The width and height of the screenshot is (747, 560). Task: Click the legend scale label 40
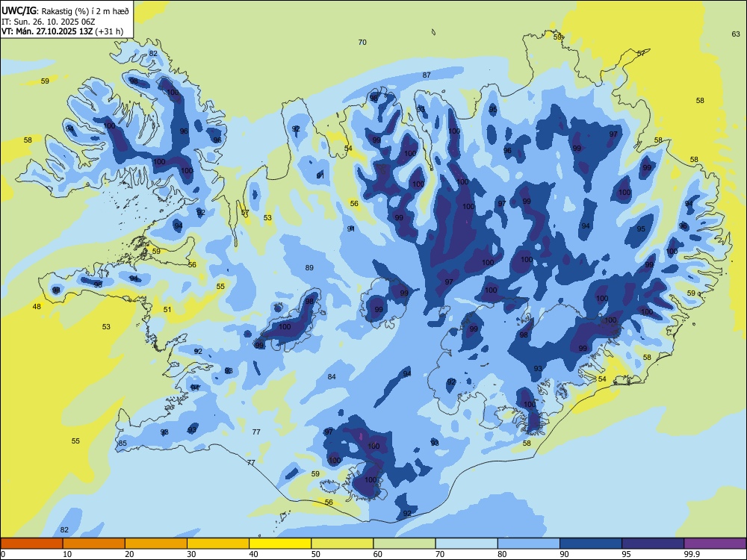[254, 554]
